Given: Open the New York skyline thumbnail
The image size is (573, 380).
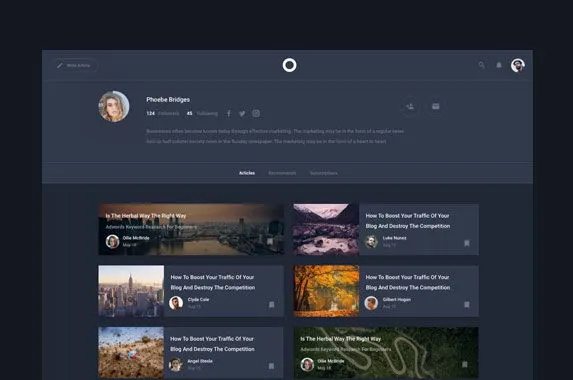Looking at the screenshot, I should 131,291.
